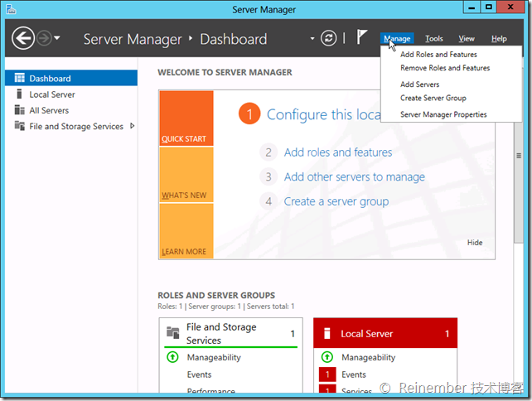Expand File and Storage Services arrow

132,126
